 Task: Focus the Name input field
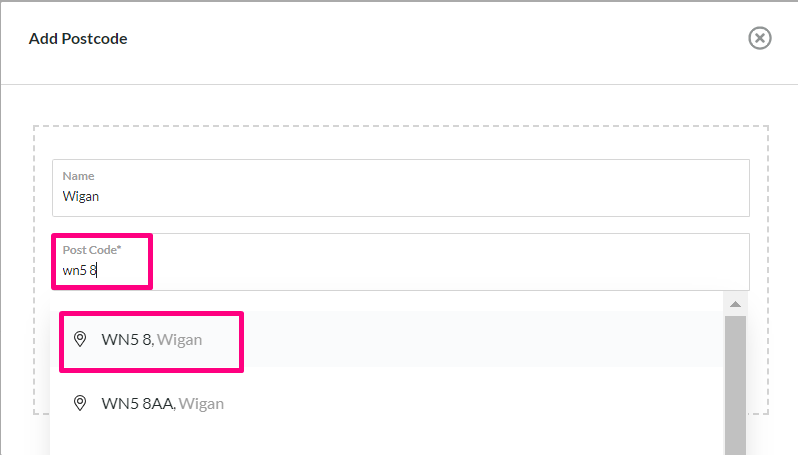click(x=401, y=188)
